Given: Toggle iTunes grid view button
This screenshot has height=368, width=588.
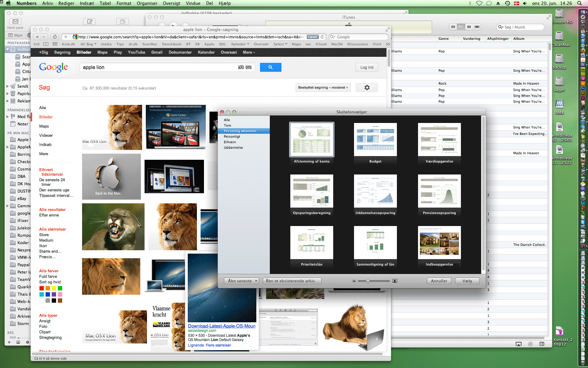Looking at the screenshot, I should click(x=469, y=27).
